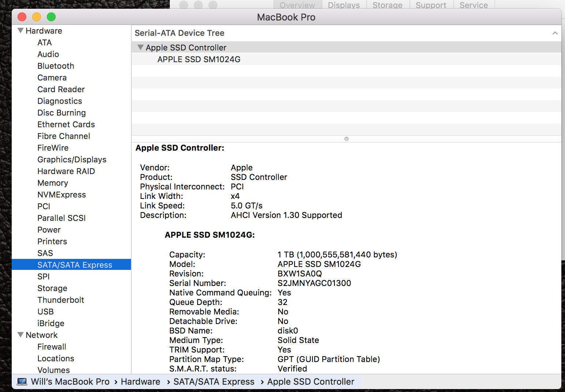
Task: Select Firewall under Network
Action: (52, 347)
